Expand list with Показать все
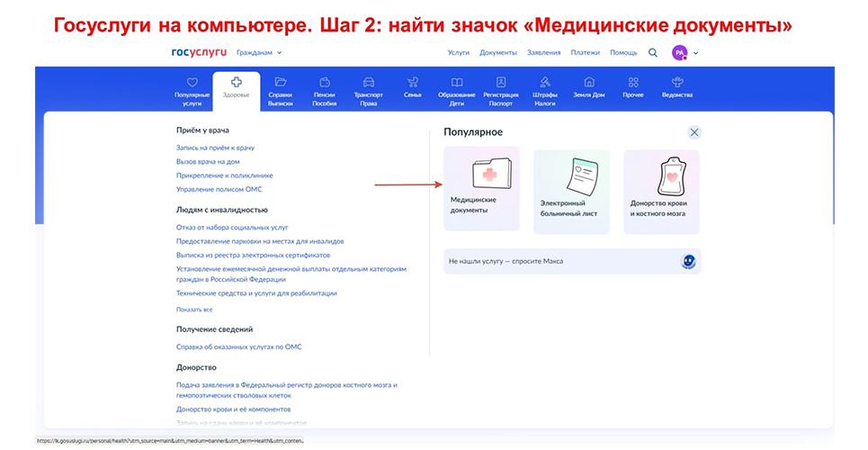This screenshot has height=450, width=868. tap(194, 309)
